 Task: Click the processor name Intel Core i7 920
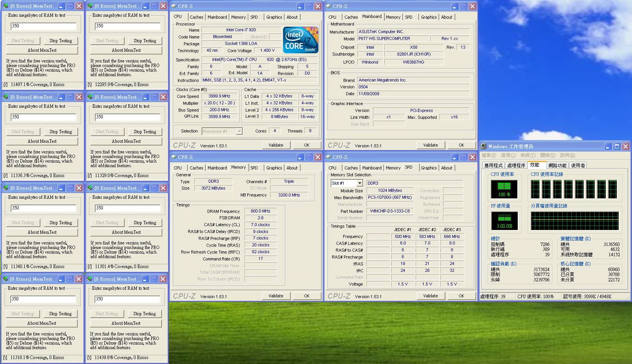pos(241,30)
